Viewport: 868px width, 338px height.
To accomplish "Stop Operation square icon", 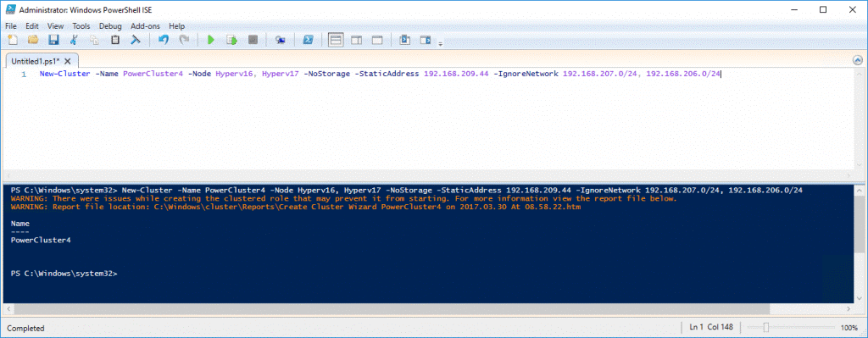I will [x=253, y=40].
